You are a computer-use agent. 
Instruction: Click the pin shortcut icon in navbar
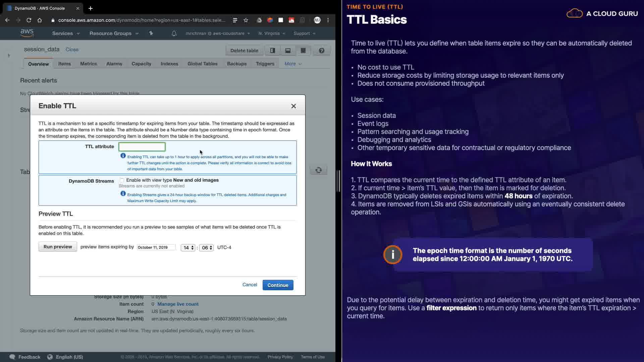[151, 33]
